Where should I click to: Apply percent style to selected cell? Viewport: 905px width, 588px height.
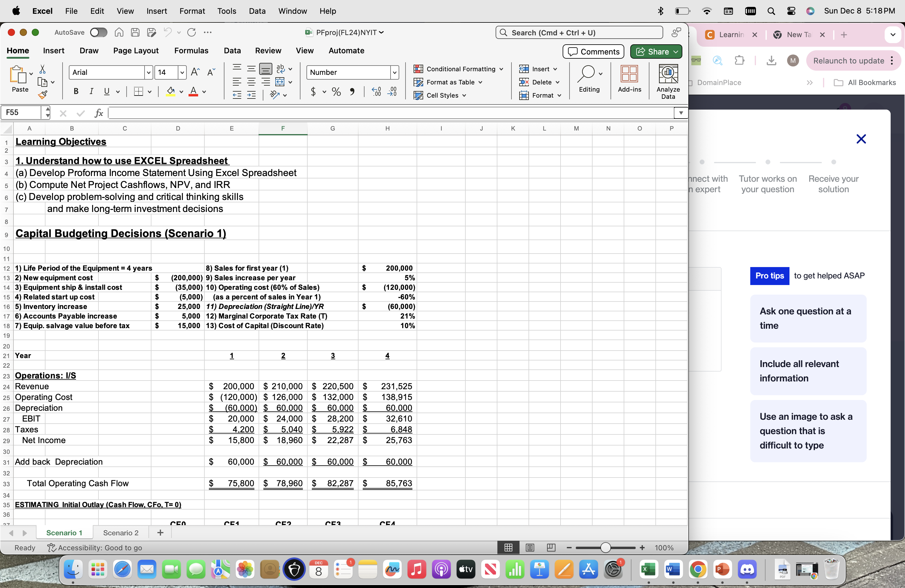(x=336, y=92)
